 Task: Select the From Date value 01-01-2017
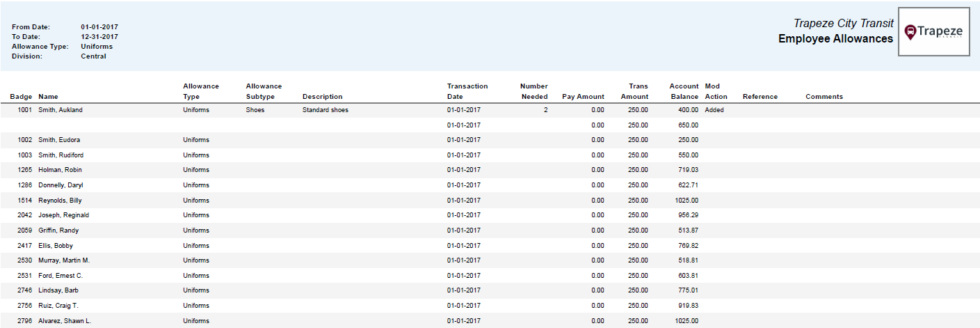click(99, 26)
